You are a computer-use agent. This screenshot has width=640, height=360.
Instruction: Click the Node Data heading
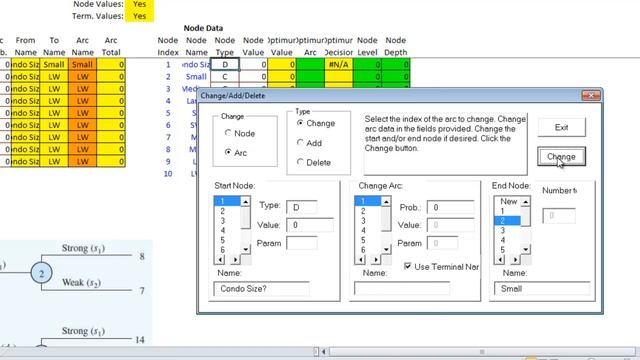point(203,28)
